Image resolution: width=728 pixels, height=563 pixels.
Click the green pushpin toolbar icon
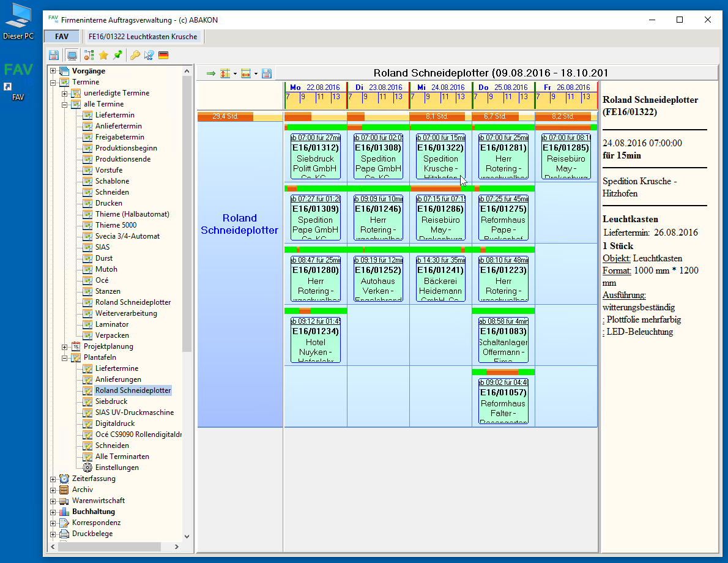click(118, 55)
